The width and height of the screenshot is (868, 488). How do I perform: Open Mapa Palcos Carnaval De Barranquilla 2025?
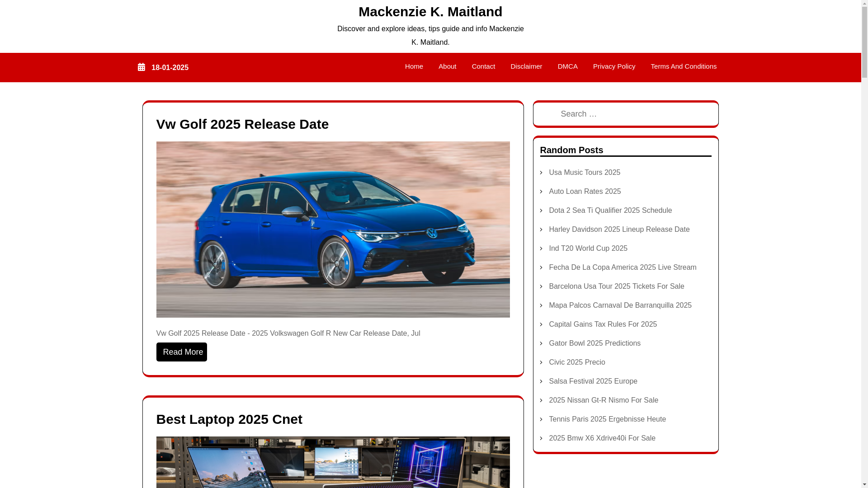pos(620,305)
